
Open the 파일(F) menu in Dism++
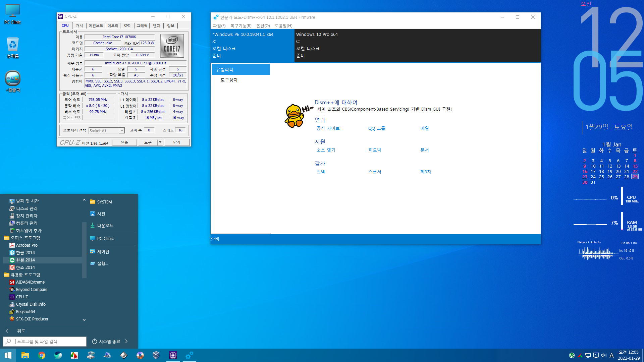(219, 26)
